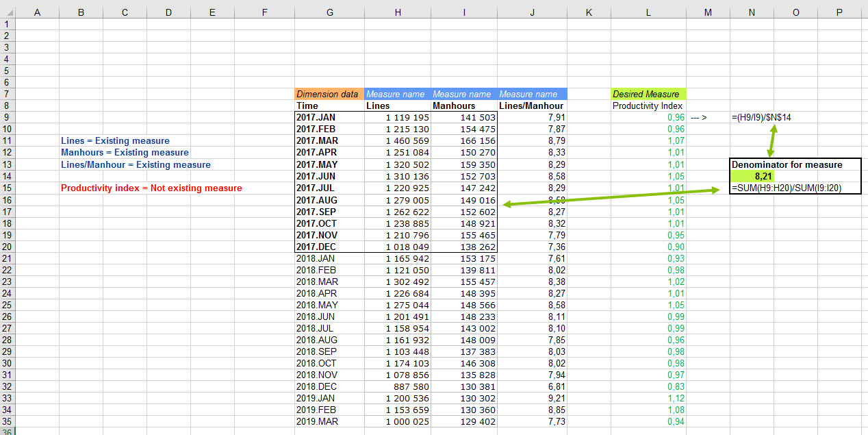Viewport: 868px width, 435px height.
Task: Click the '--- >' arrow text cell
Action: click(698, 117)
